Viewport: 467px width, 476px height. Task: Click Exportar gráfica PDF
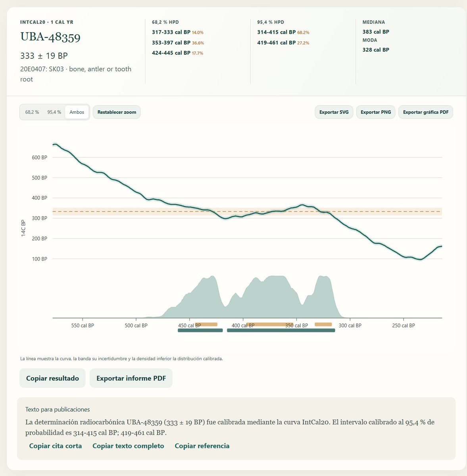(x=426, y=112)
